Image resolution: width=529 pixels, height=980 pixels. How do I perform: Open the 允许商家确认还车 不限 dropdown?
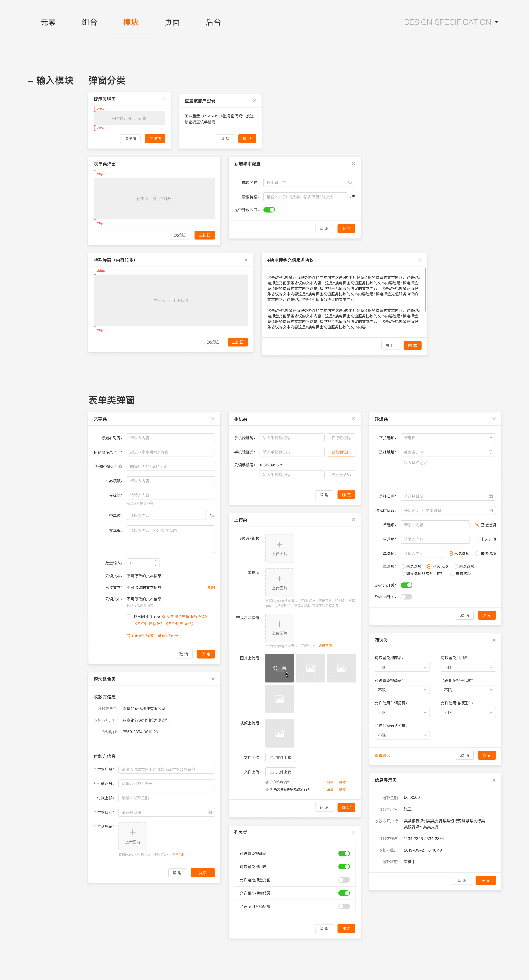tap(402, 735)
